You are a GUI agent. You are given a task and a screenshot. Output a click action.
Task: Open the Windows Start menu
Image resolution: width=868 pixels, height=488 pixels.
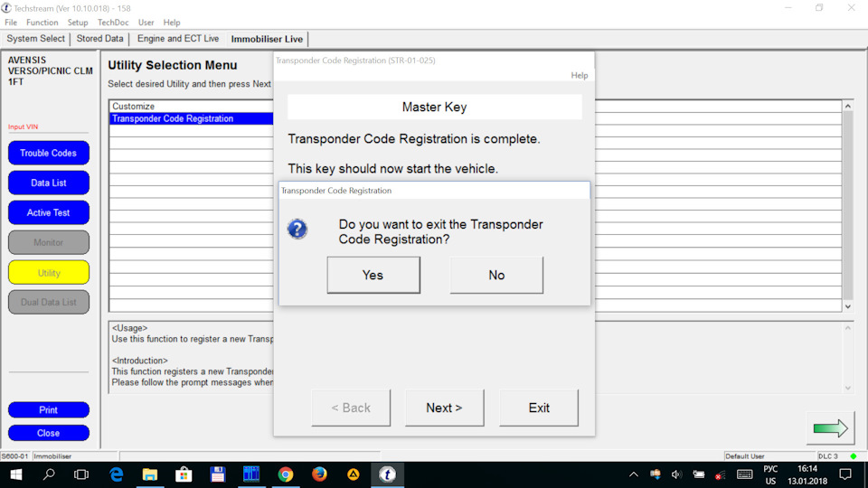click(x=16, y=474)
